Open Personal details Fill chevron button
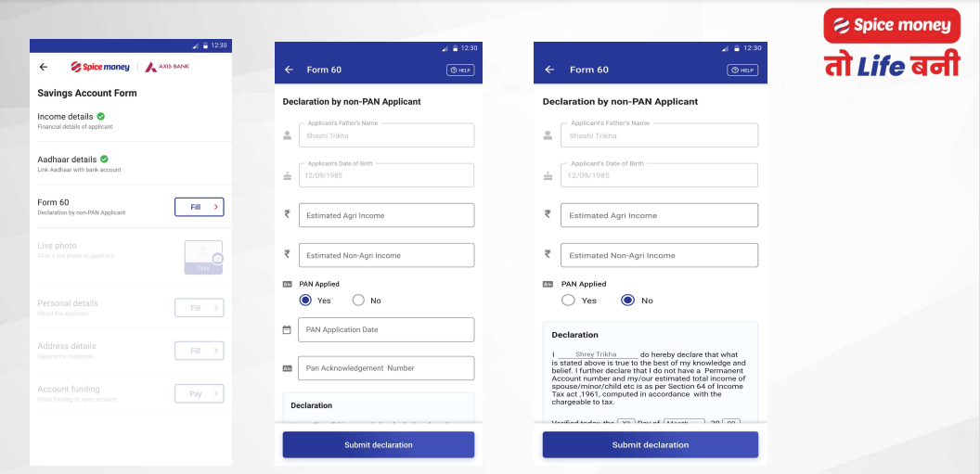This screenshot has height=474, width=980. click(x=199, y=308)
